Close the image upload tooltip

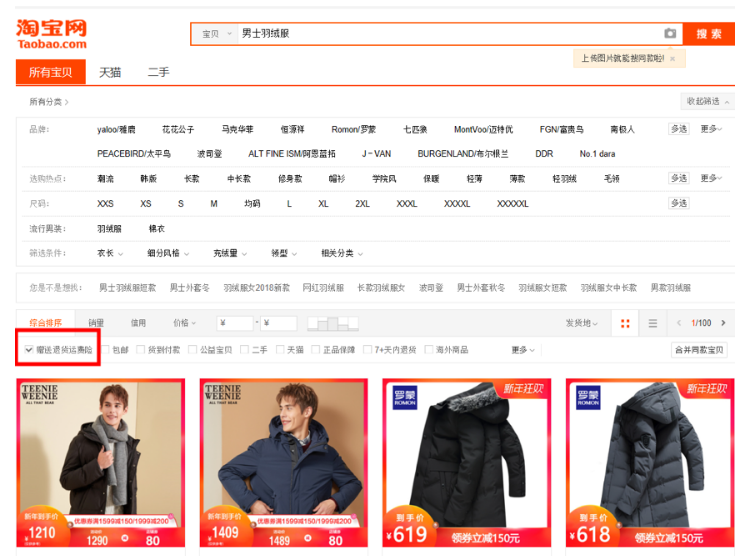[672, 59]
